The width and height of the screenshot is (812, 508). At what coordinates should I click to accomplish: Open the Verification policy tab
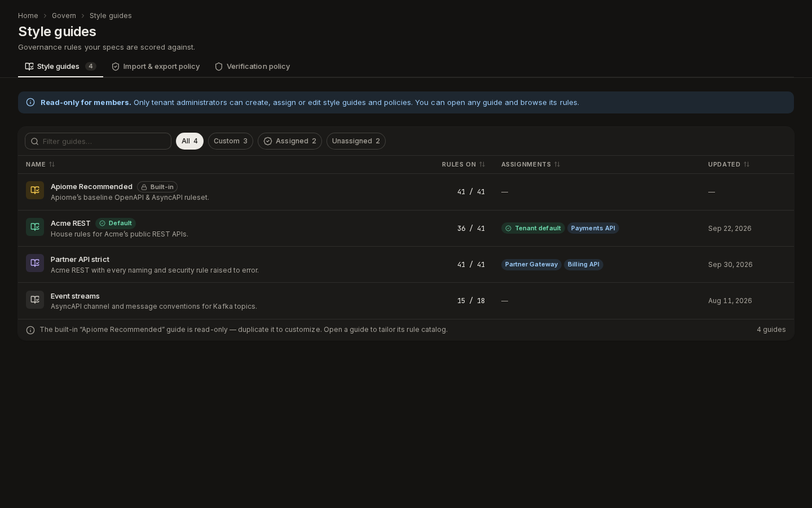[x=252, y=67]
